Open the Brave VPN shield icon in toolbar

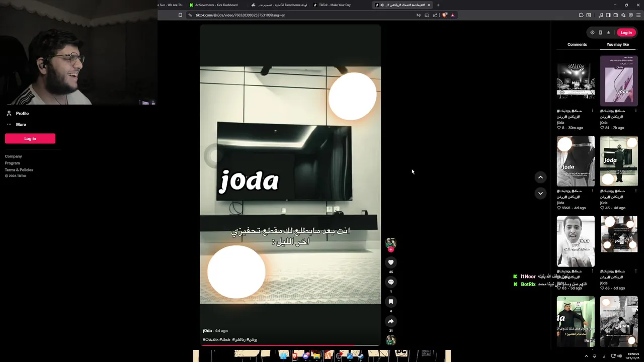(x=631, y=15)
